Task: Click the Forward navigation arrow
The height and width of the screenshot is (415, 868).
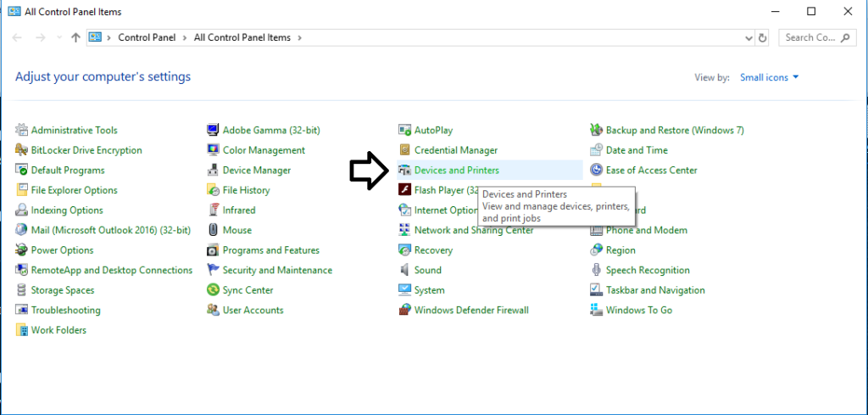Action: click(x=40, y=37)
